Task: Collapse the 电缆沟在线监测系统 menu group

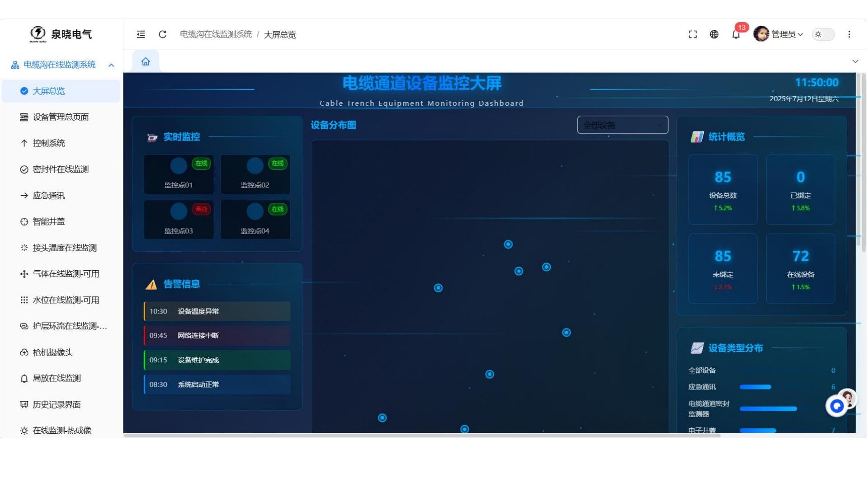Action: [x=62, y=65]
